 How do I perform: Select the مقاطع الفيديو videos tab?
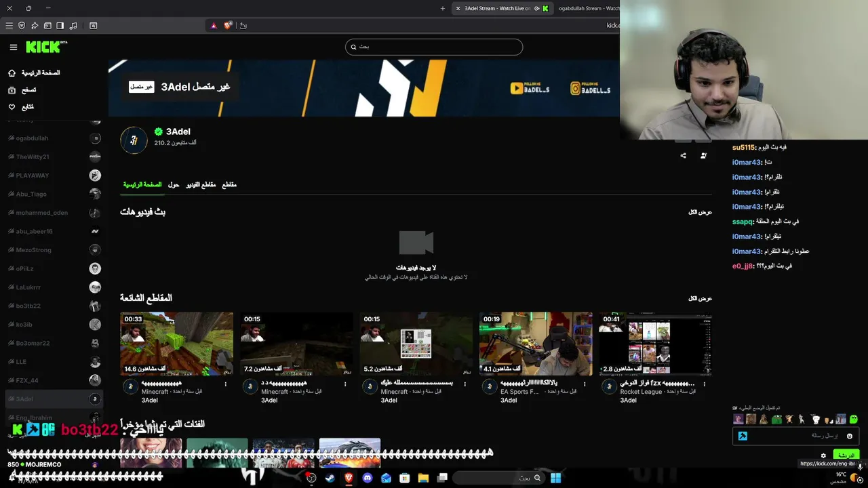coord(201,184)
